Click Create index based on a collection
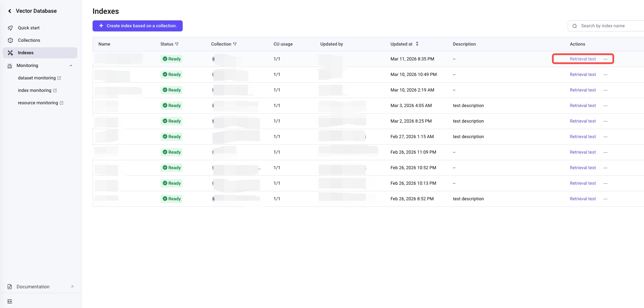Screen dimensions: 644x308 point(137,26)
